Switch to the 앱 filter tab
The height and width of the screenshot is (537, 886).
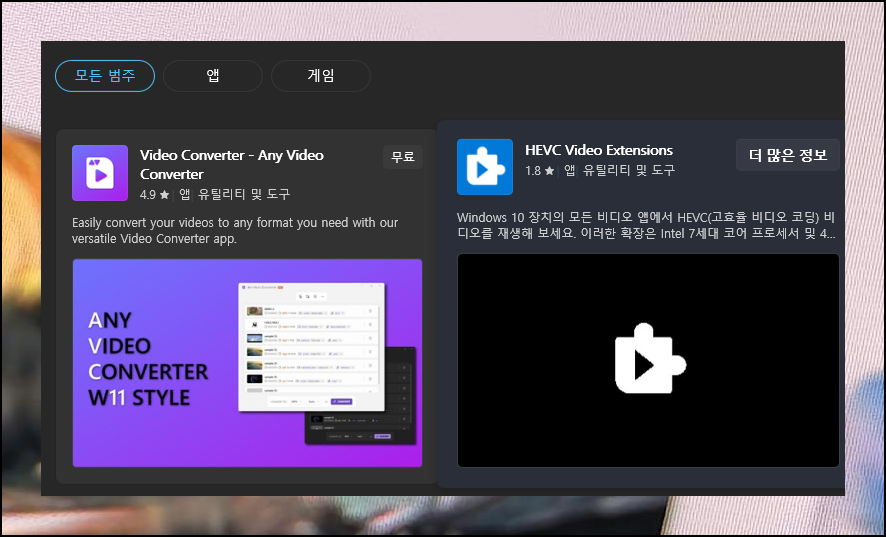pyautogui.click(x=213, y=76)
